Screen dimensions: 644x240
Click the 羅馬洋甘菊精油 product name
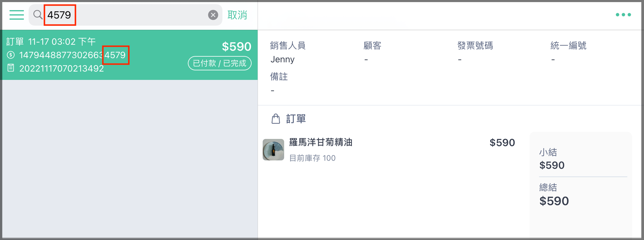(321, 142)
